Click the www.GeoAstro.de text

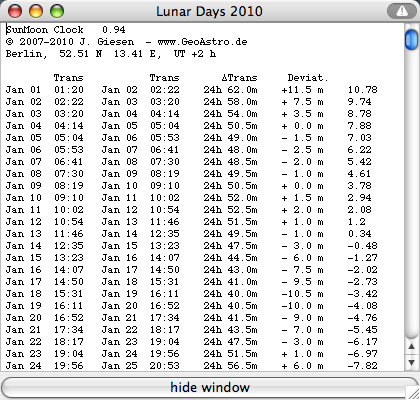(202, 42)
